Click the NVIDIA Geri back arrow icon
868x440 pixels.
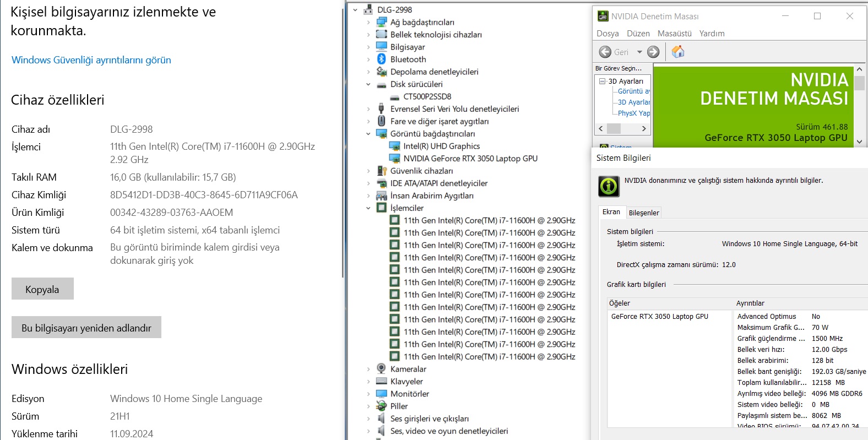(x=605, y=52)
